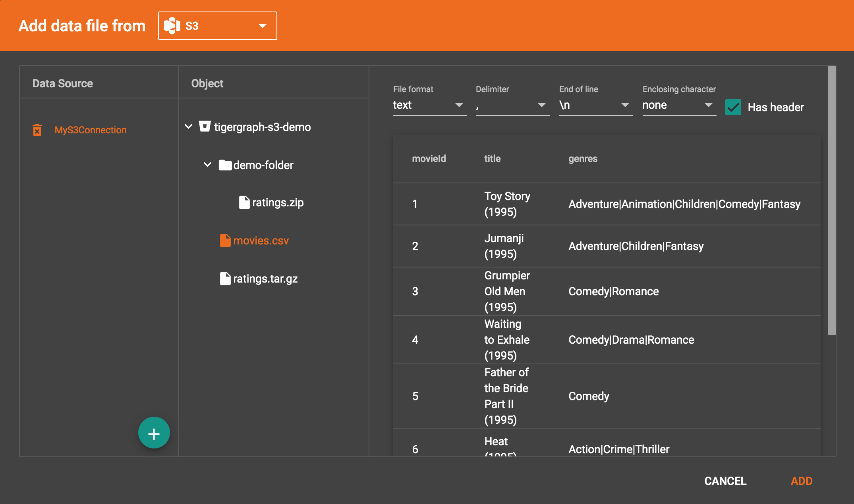Click the green add data source plus button
The height and width of the screenshot is (504, 854).
coord(154,433)
